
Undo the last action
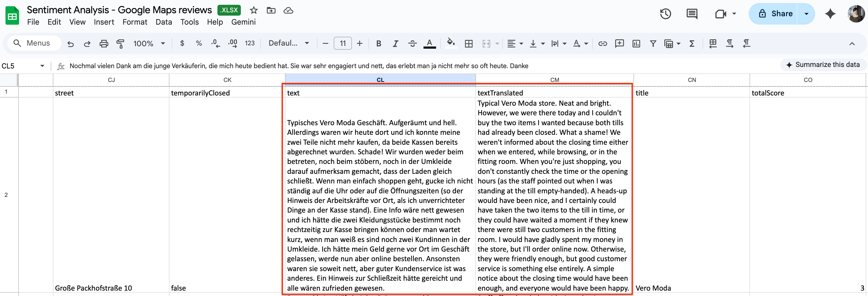pos(70,43)
